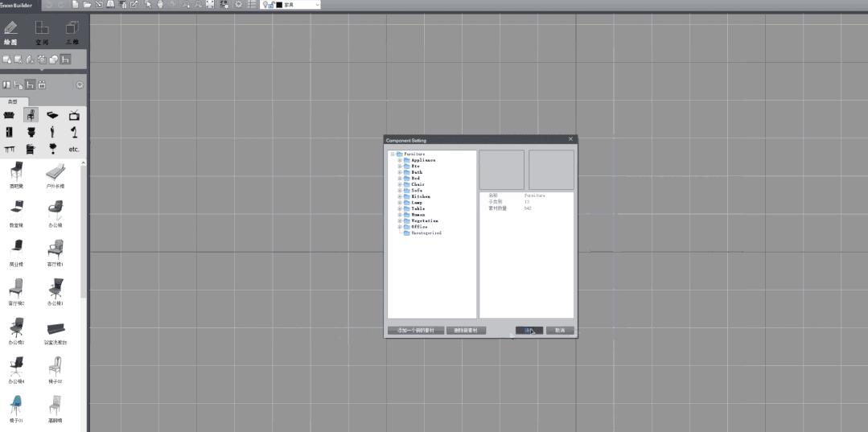Click the pan hand tool icon
Viewport: 868px width, 432px height.
coord(160,5)
